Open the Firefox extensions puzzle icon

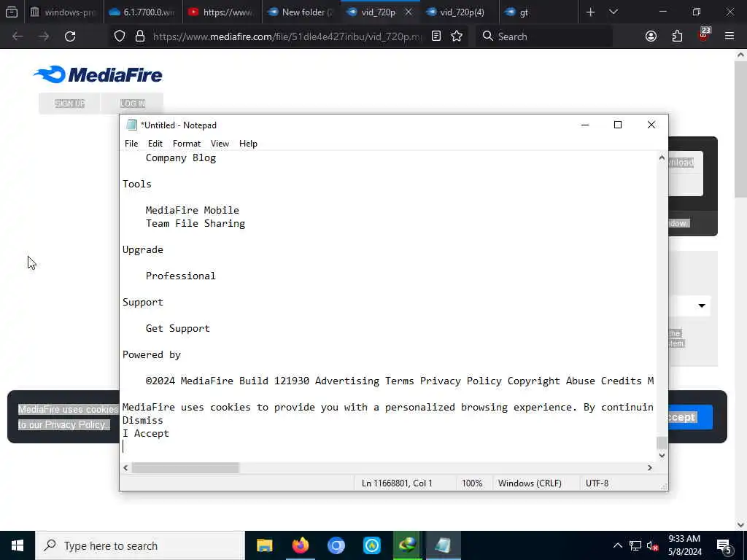tap(677, 36)
